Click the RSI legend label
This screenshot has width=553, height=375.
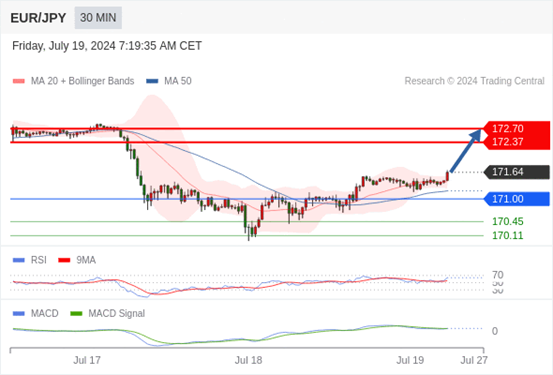(x=39, y=260)
